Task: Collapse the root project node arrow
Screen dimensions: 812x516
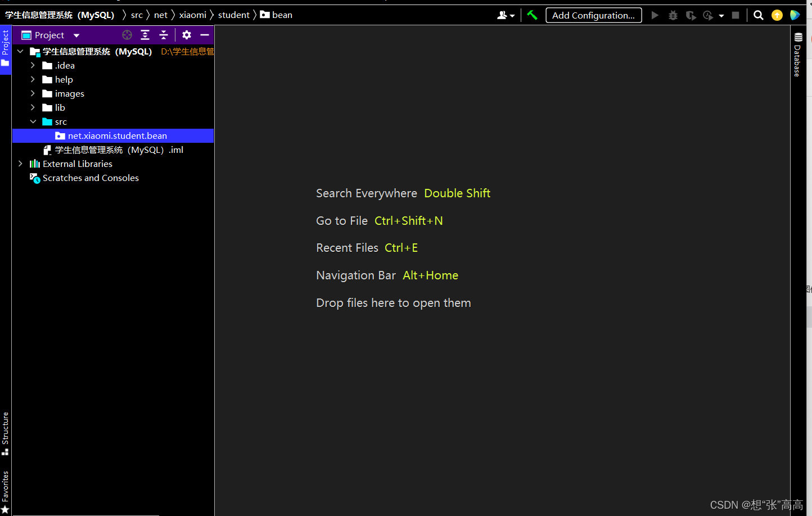Action: [20, 51]
